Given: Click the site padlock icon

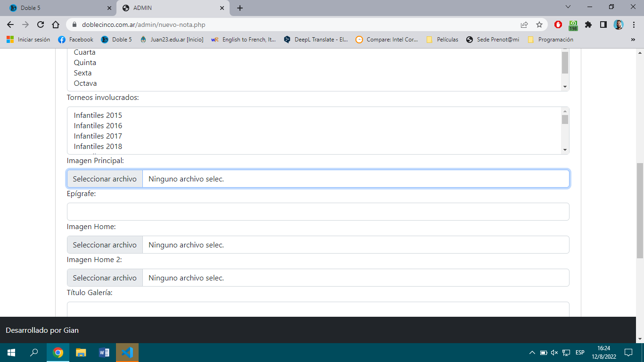Looking at the screenshot, I should (x=74, y=25).
